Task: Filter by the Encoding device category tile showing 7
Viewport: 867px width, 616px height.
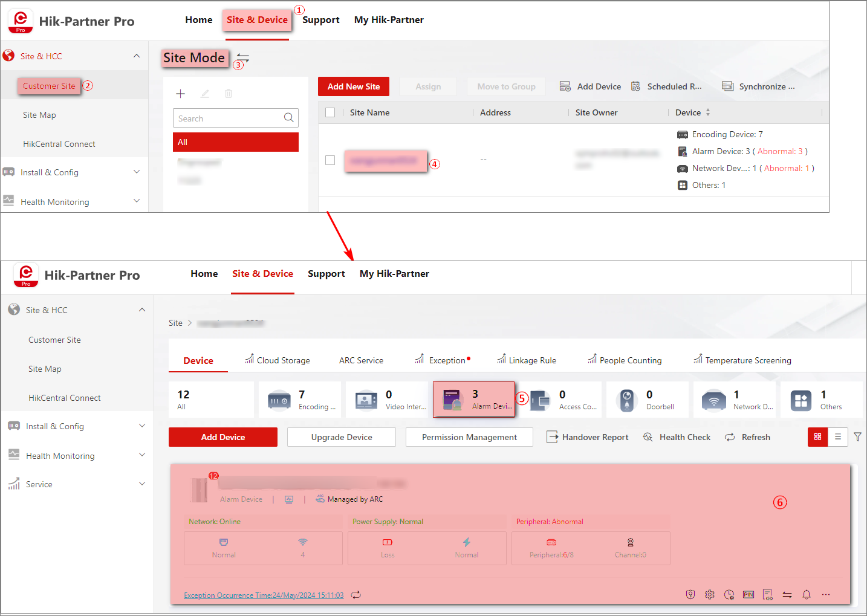Action: (x=300, y=400)
